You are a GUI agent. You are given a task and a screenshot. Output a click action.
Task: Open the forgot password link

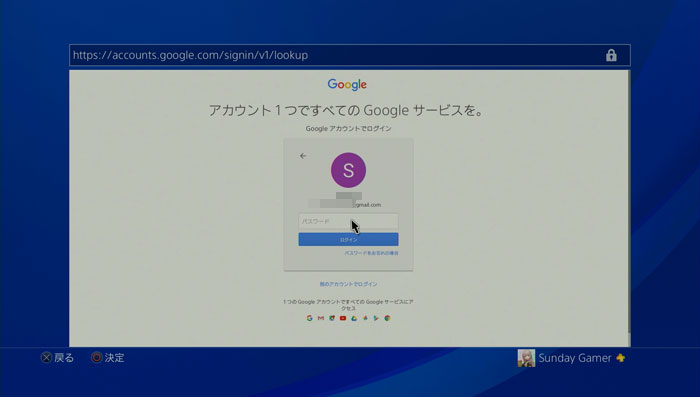click(x=371, y=253)
